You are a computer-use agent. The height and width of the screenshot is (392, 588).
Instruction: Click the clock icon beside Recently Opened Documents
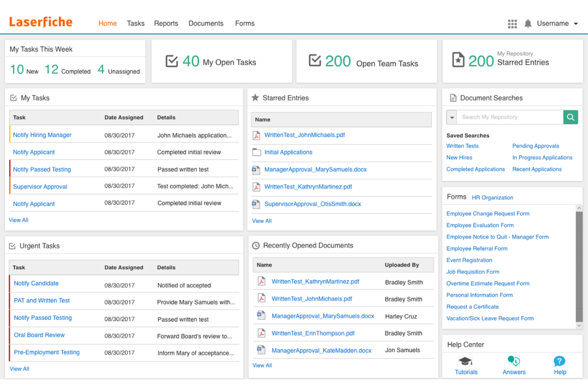coord(256,246)
